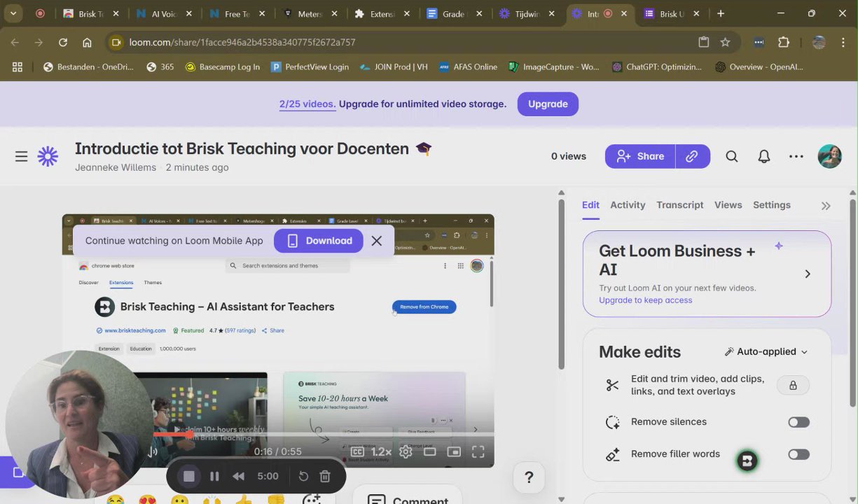Switch to the Edit tab
Image resolution: width=858 pixels, height=504 pixels.
[x=590, y=205]
